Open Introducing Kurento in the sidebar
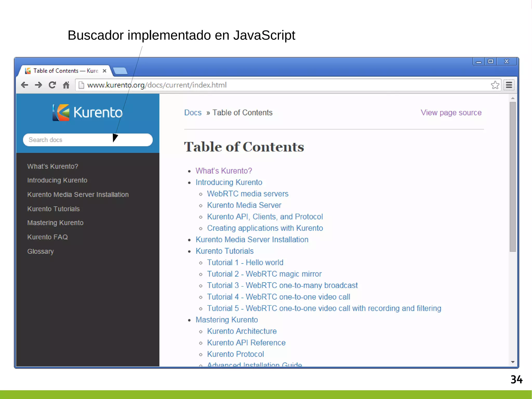Screen dimensions: 532x399 click(57, 180)
